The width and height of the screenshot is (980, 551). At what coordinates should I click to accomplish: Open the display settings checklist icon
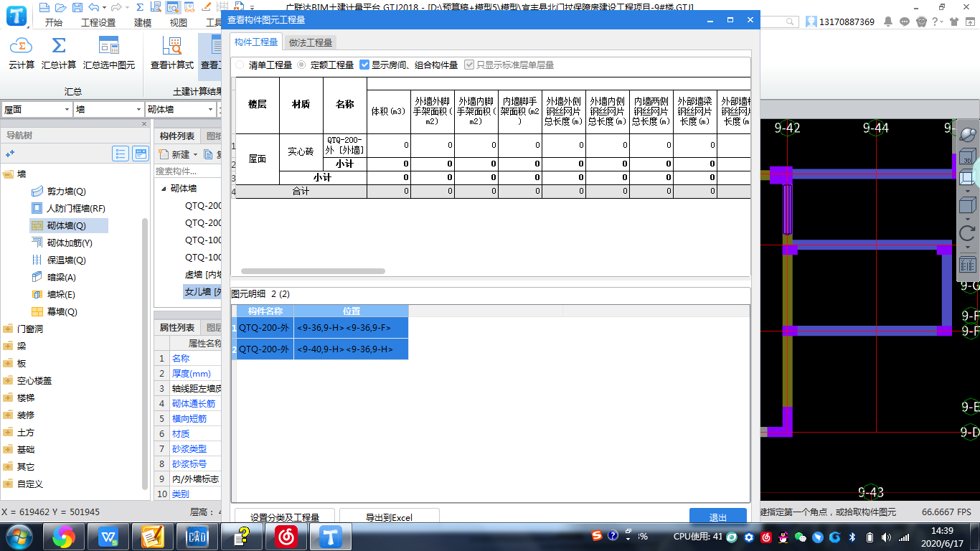pos(968,264)
